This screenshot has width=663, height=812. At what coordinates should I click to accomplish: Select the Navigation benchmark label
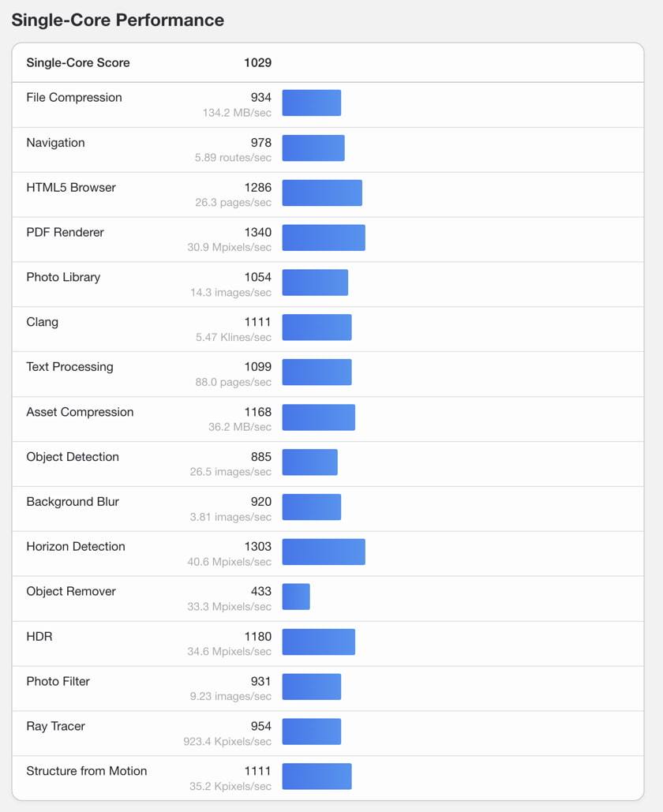(55, 142)
